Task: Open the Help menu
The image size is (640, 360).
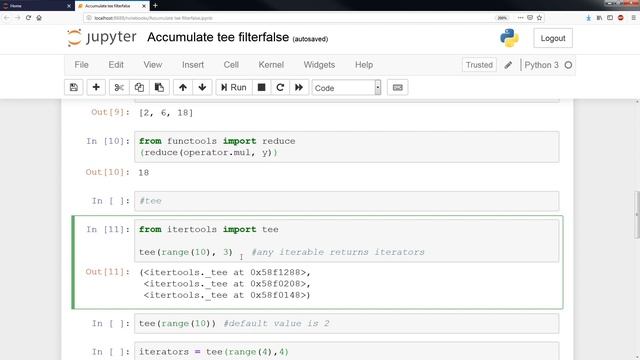Action: [x=364, y=65]
